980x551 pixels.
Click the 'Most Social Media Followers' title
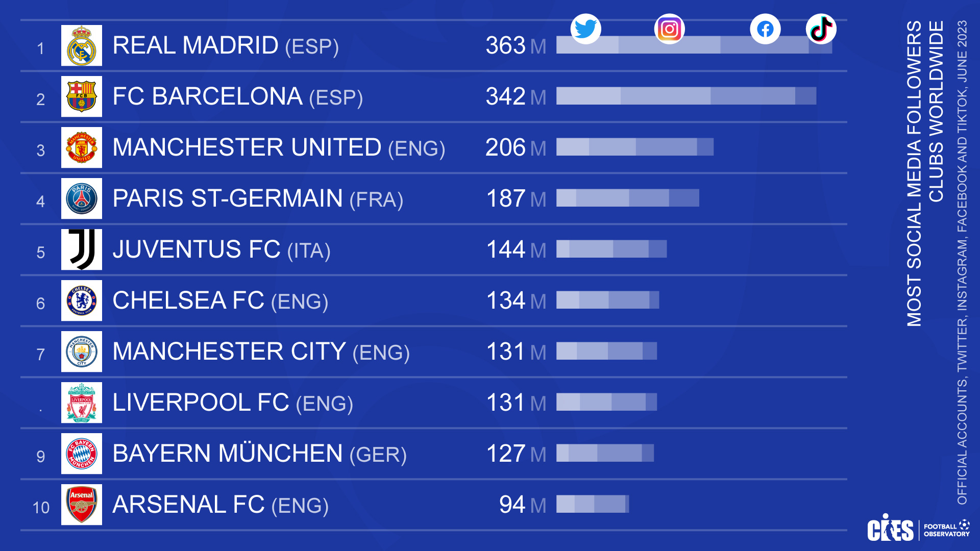[x=925, y=173]
